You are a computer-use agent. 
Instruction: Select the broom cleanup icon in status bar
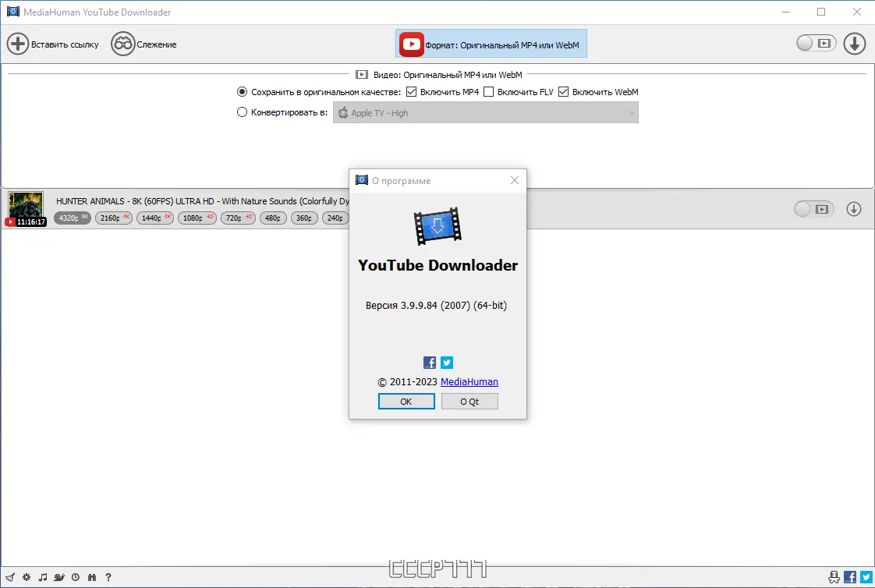tap(10, 577)
